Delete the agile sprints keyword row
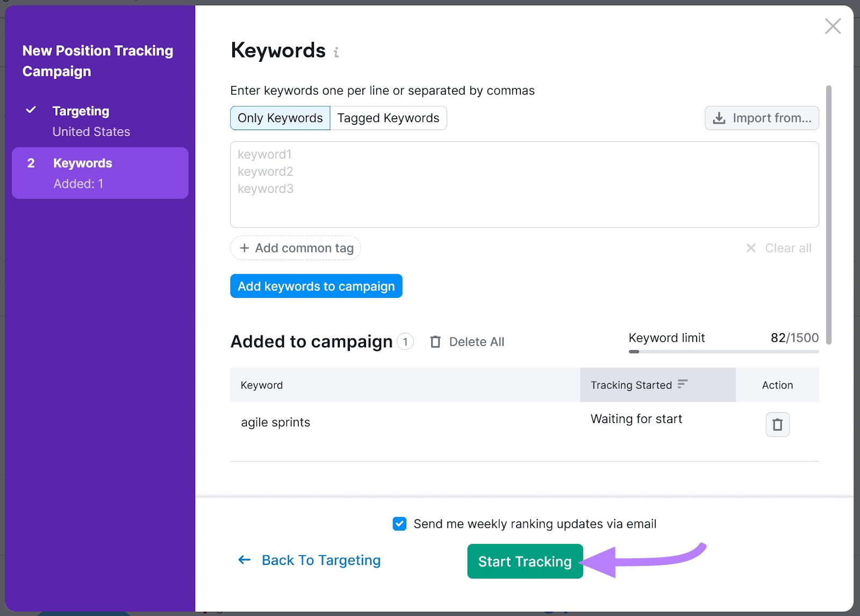860x616 pixels. 777,425
